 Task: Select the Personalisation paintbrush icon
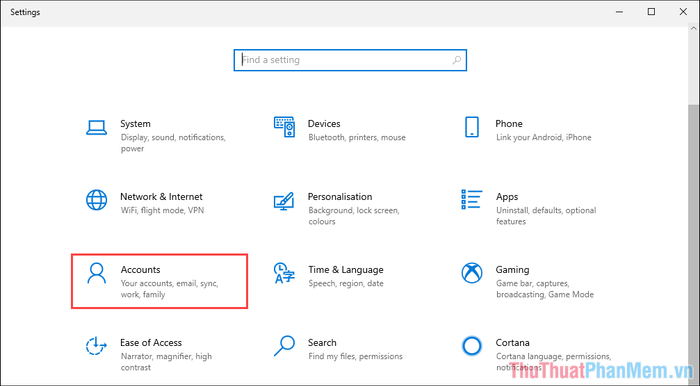pos(284,201)
